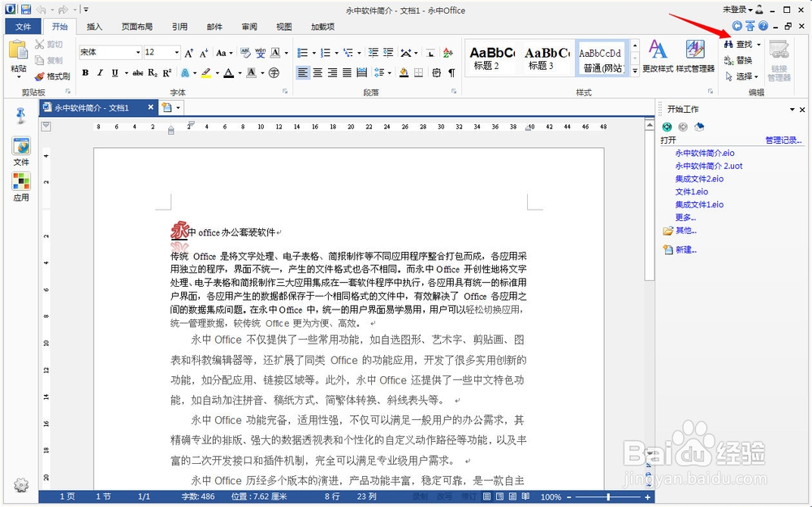This screenshot has height=507, width=812.
Task: Toggle justify alignment
Action: (347, 73)
